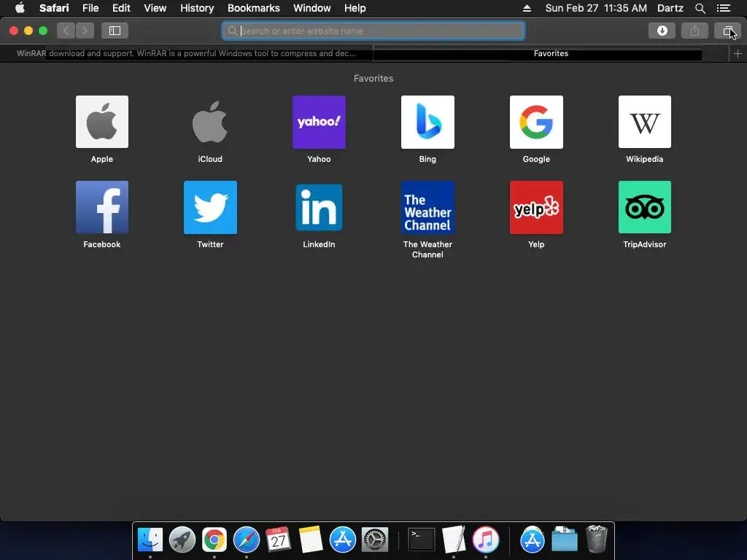Viewport: 747px width, 560px height.
Task: Open the View menu
Action: point(155,8)
